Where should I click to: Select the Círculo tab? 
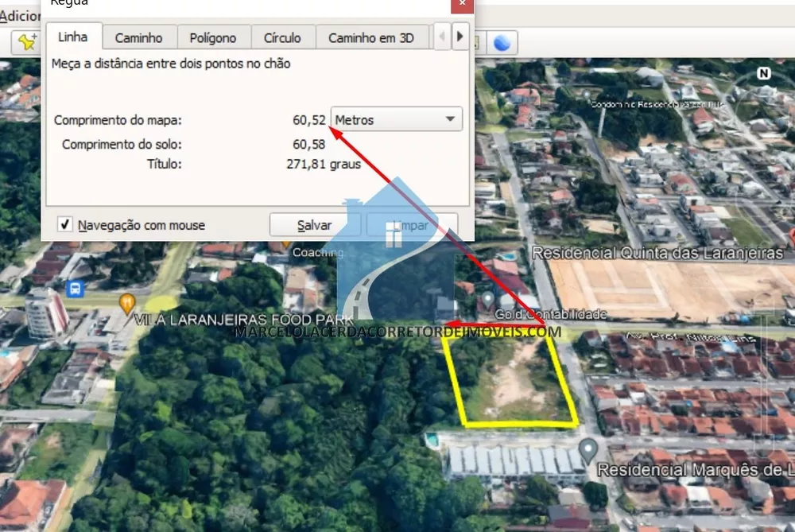point(283,37)
